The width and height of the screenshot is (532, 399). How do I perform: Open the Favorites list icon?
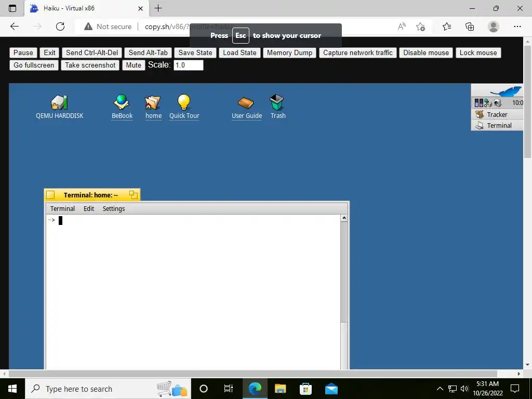tap(447, 26)
